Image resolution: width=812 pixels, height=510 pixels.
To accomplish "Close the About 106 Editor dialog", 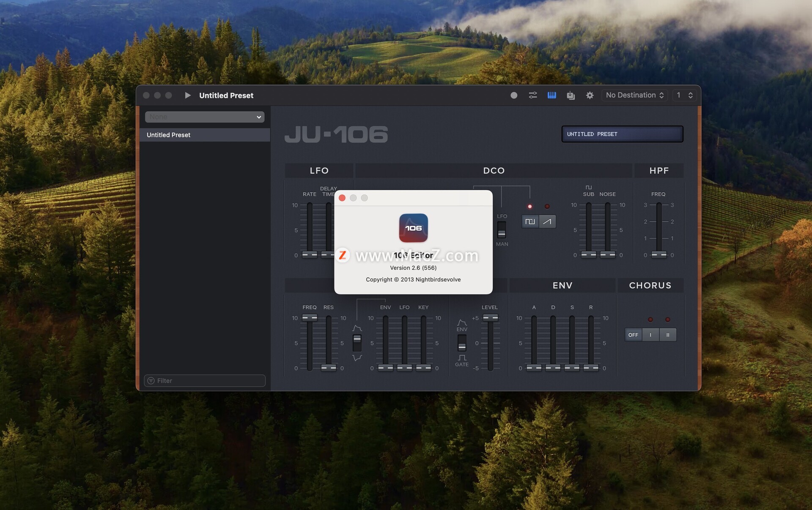I will [x=342, y=198].
